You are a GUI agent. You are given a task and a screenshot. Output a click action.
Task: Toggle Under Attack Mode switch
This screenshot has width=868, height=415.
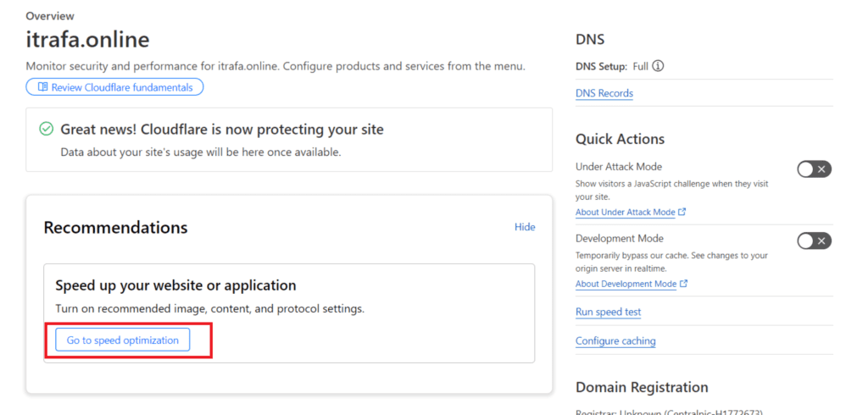(815, 169)
